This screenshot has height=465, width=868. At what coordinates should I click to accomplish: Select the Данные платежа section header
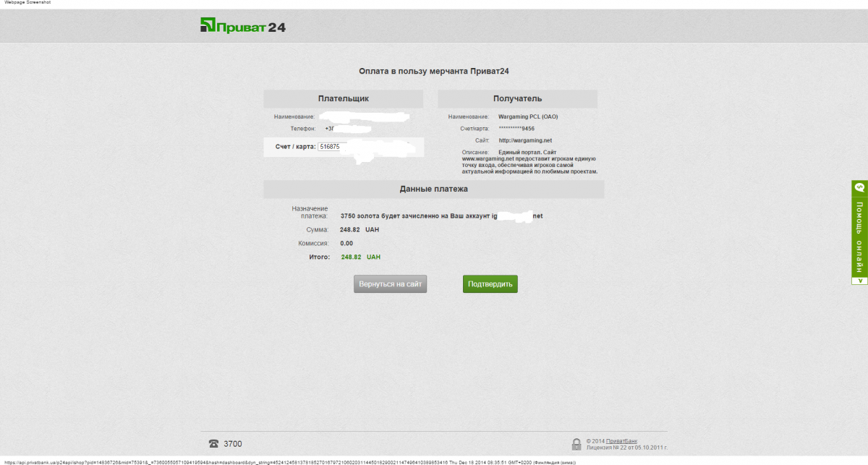click(434, 189)
